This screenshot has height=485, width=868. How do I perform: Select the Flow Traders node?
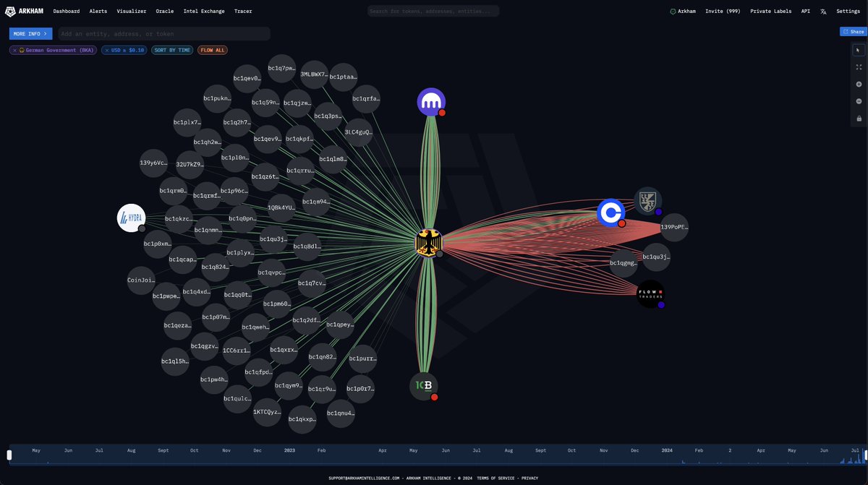coord(650,294)
